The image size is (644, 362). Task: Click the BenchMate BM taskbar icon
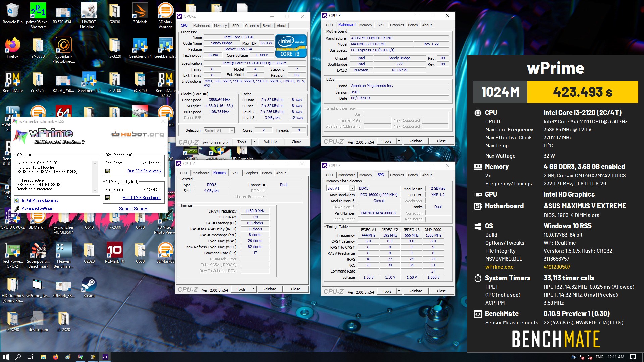point(93,357)
